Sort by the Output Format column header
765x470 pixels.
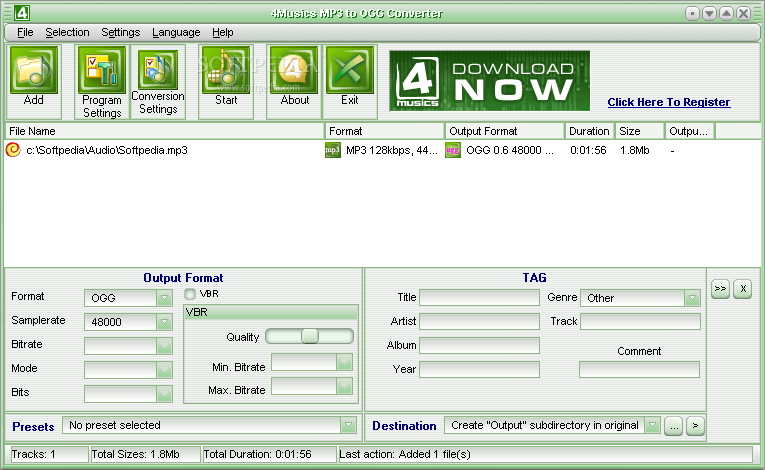[505, 131]
